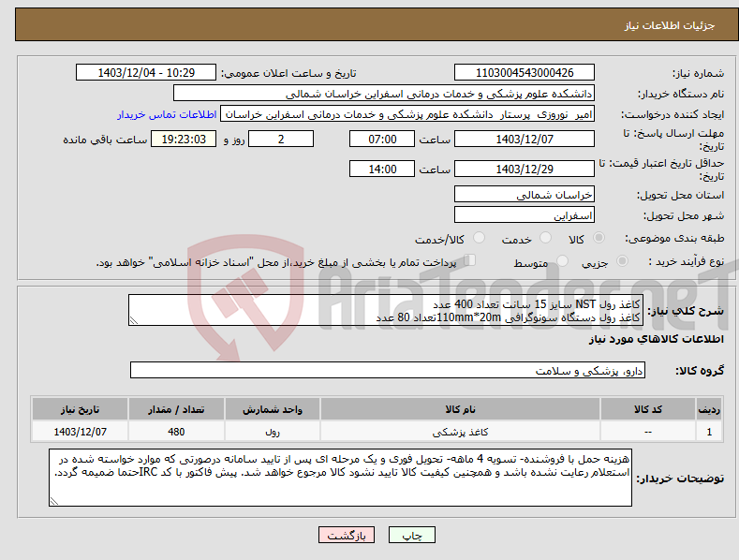The height and width of the screenshot is (560, 739).
Task: Click the delivery city اسفراین field
Action: coord(525,215)
